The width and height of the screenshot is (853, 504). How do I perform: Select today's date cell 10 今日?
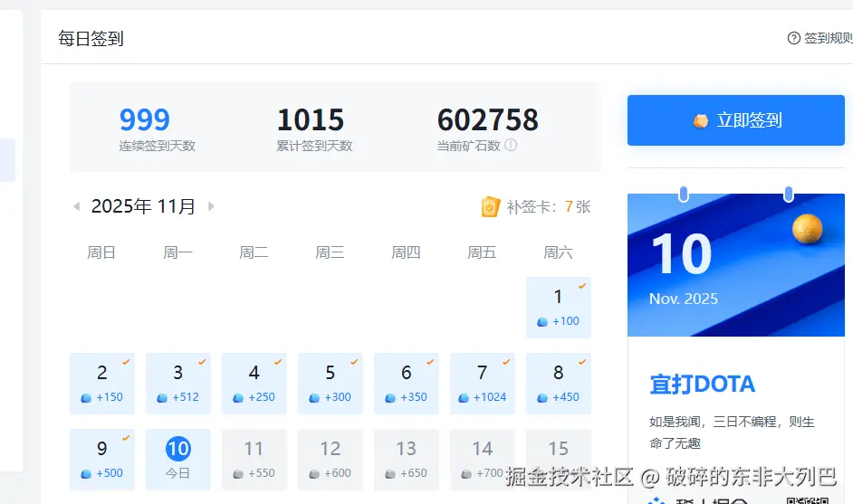click(x=177, y=460)
